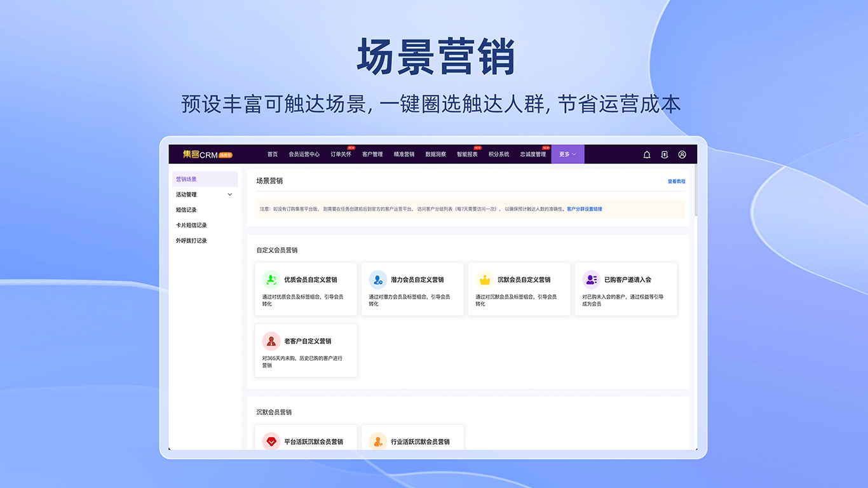Expand the 活动管理 sidebar chevron
Image resolution: width=868 pixels, height=488 pixels.
[230, 194]
